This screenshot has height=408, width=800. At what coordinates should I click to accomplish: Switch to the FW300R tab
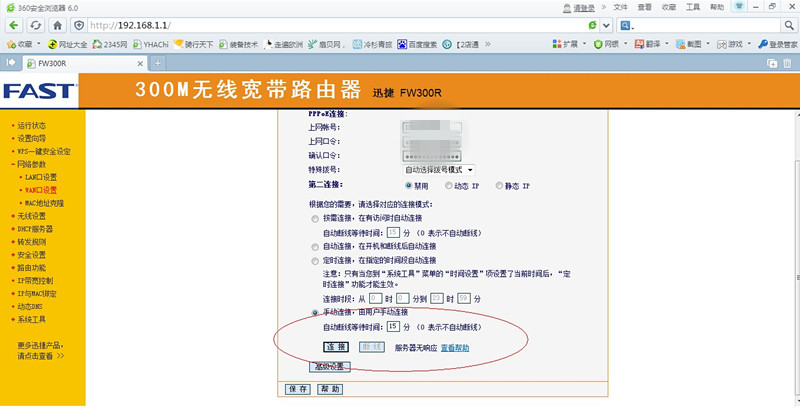point(84,63)
